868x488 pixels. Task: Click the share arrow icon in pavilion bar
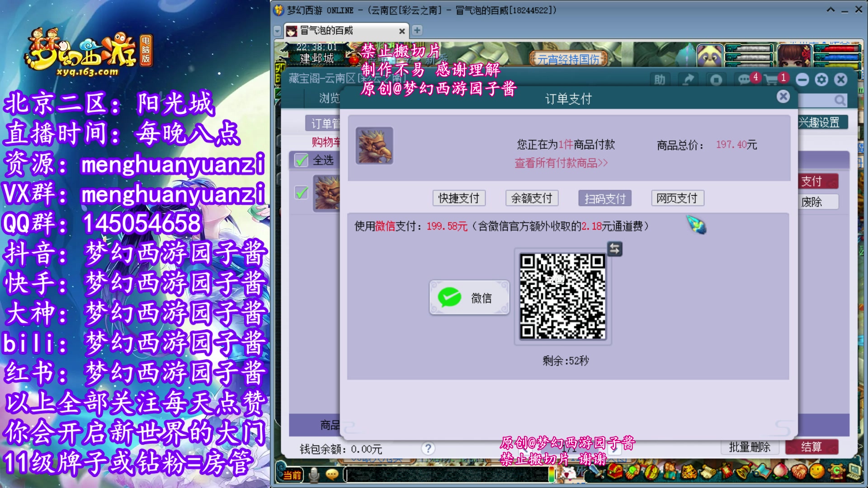[x=688, y=80]
